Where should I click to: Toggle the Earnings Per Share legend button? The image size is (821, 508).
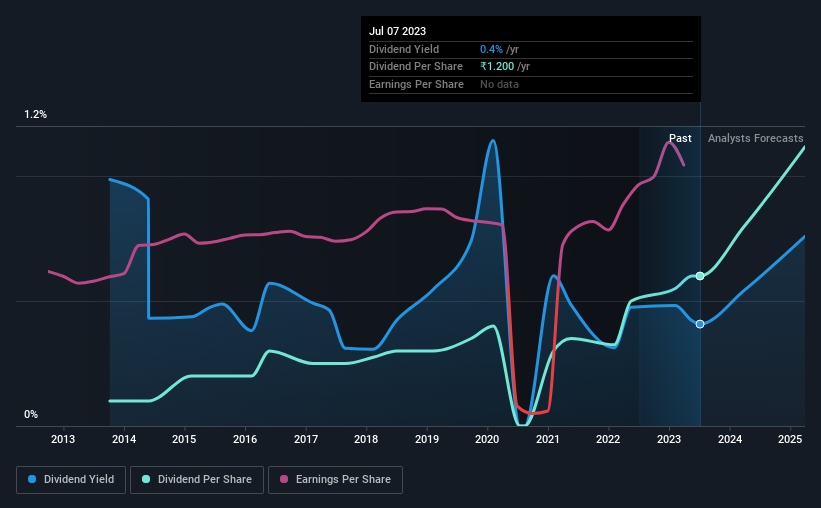(x=336, y=480)
